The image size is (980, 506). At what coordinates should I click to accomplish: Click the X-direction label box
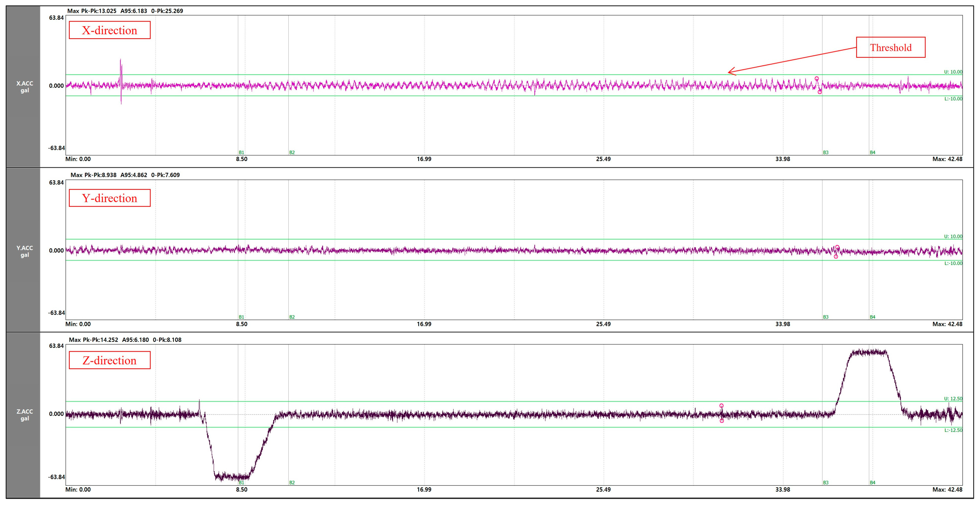click(110, 30)
